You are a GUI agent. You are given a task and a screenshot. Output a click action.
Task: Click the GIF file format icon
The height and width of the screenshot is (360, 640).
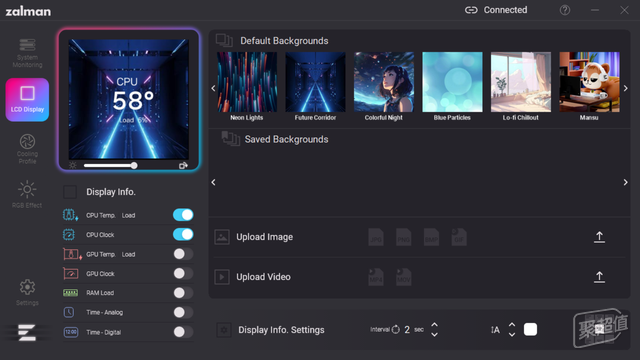(459, 237)
